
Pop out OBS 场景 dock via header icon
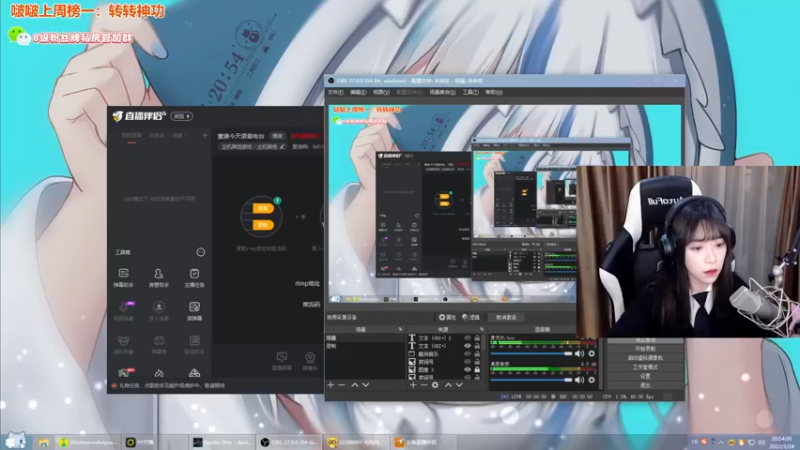tap(400, 330)
